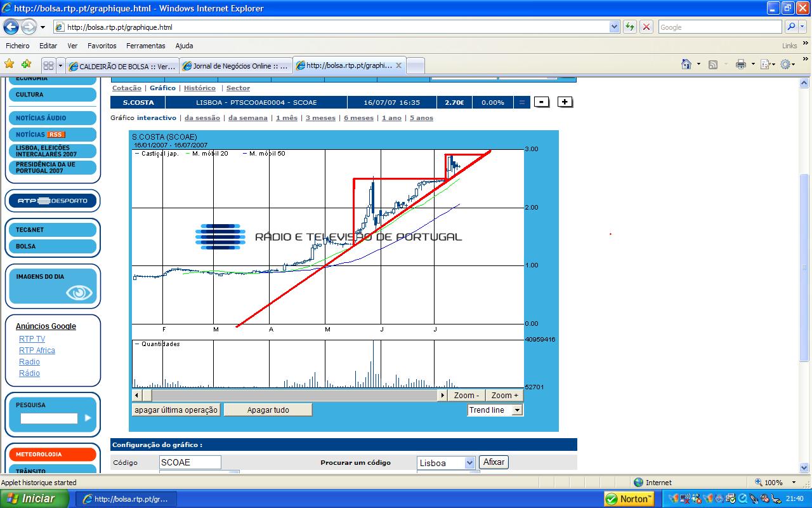Open the Meteorologia sidebar button
The width and height of the screenshot is (812, 508).
[53, 455]
